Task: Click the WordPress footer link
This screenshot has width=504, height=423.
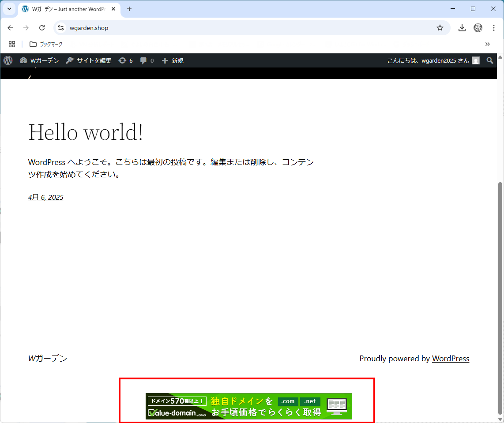Action: coord(450,359)
